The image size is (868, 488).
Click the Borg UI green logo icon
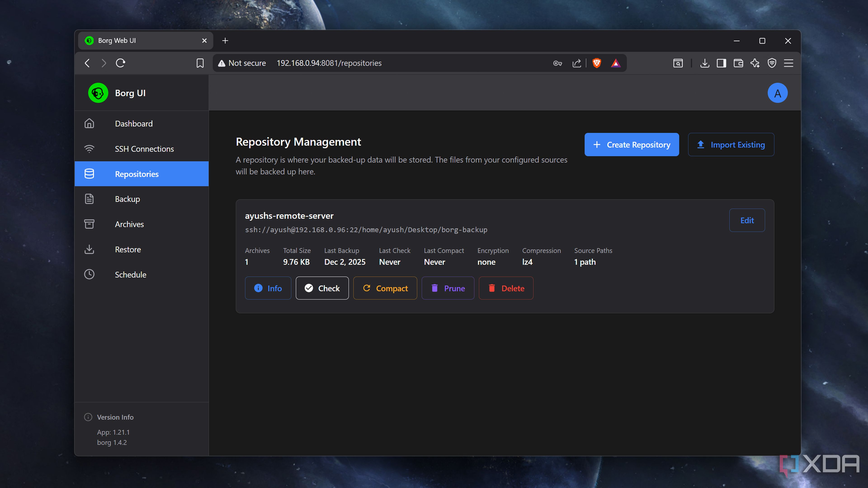[x=98, y=93]
